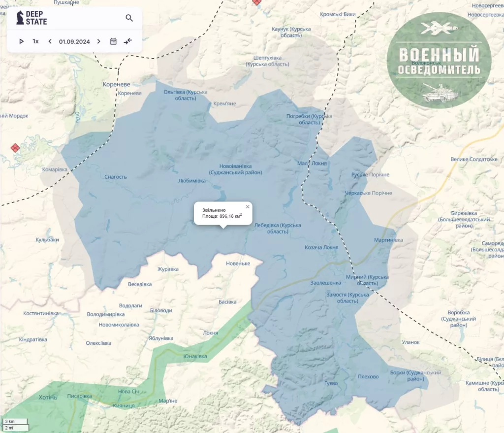Click the Кореневе town label
504x433 pixels.
[117, 84]
